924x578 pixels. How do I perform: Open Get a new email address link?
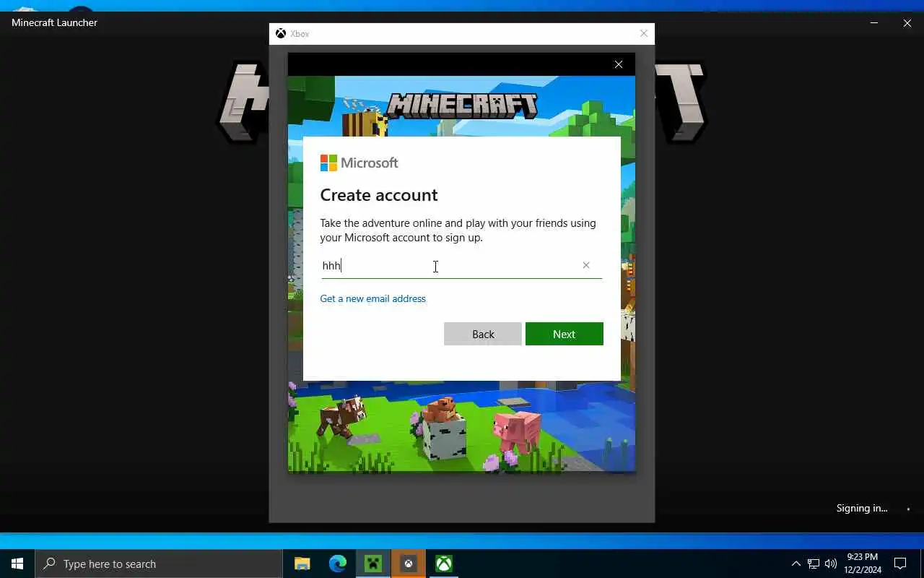[x=372, y=298]
